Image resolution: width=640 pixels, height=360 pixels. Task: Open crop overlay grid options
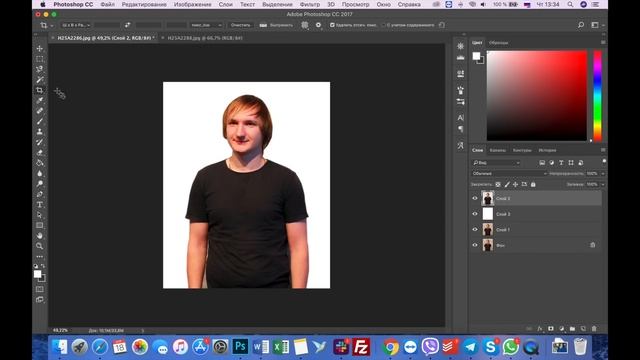pos(304,25)
